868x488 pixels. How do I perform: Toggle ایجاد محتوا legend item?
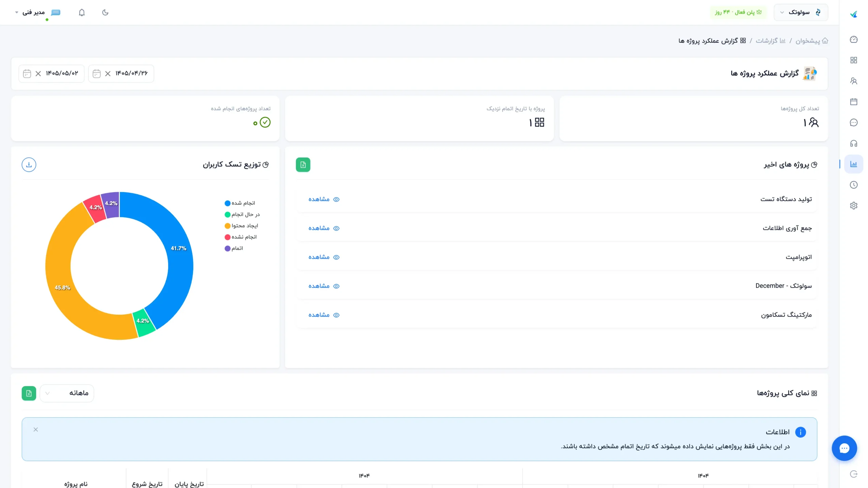pos(241,226)
